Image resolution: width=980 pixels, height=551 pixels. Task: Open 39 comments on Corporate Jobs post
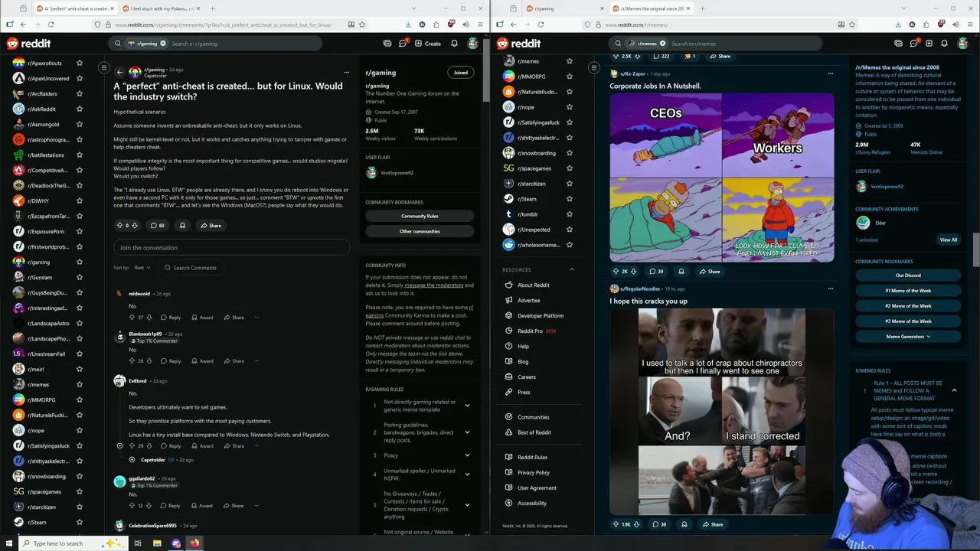coord(656,271)
